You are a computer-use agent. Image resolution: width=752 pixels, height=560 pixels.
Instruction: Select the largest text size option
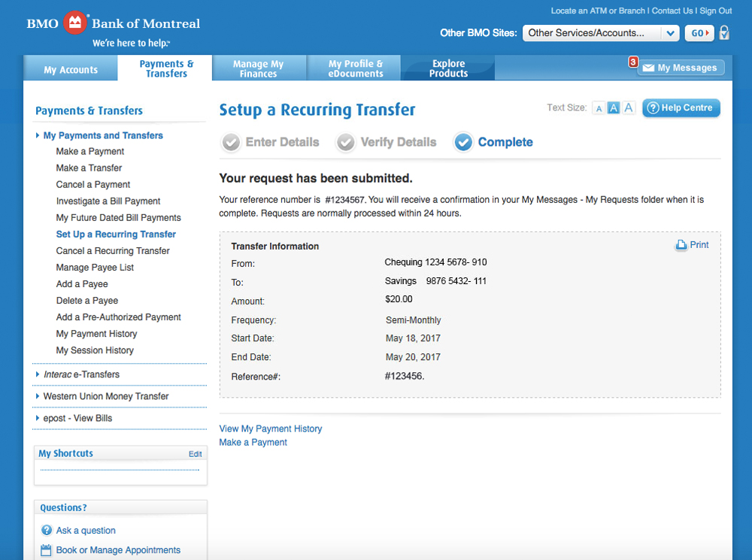point(628,107)
